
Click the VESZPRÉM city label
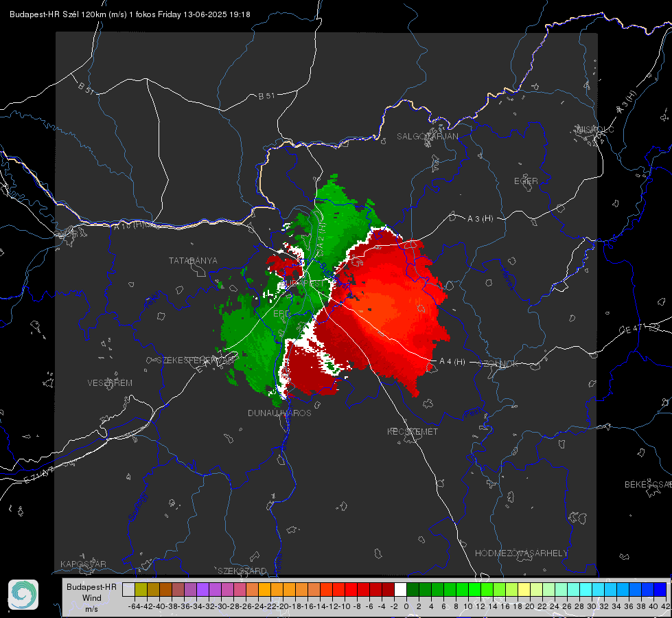pyautogui.click(x=110, y=382)
